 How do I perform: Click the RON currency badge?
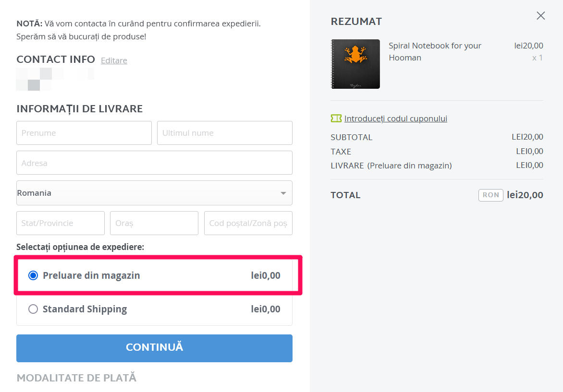pos(490,195)
